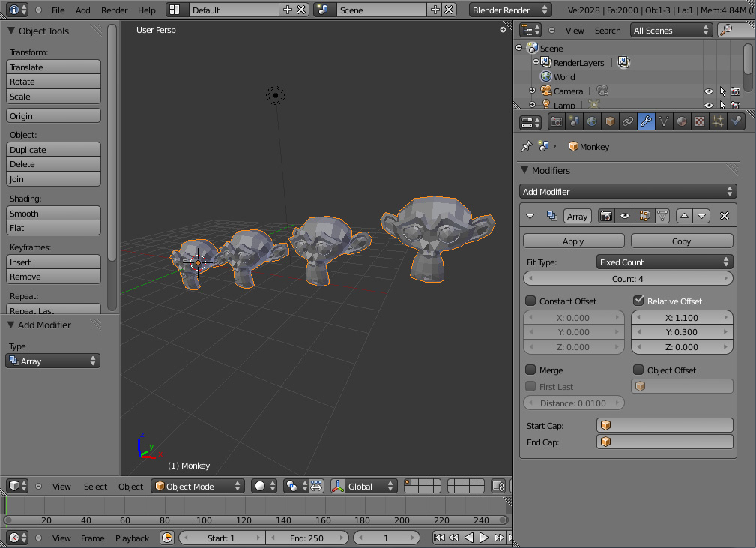Move the Array modifier up
This screenshot has width=756, height=548.
pos(684,216)
